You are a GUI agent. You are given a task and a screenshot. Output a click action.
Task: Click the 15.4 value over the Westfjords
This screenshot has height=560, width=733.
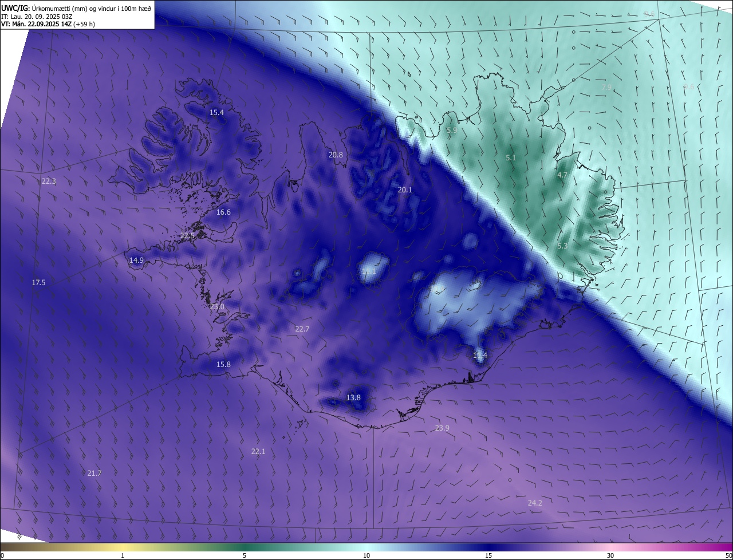216,113
